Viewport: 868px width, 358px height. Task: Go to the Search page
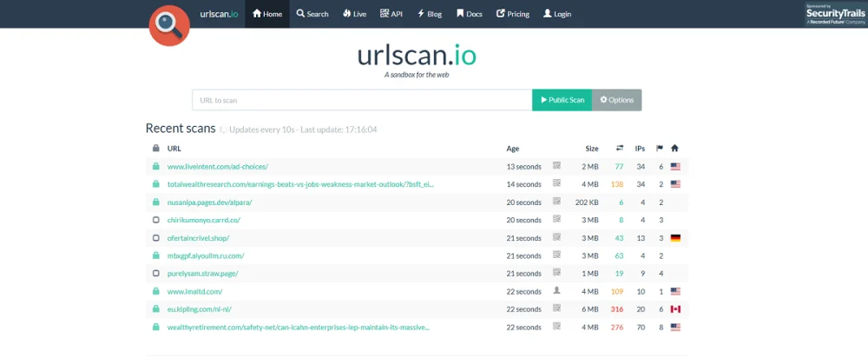tap(312, 14)
